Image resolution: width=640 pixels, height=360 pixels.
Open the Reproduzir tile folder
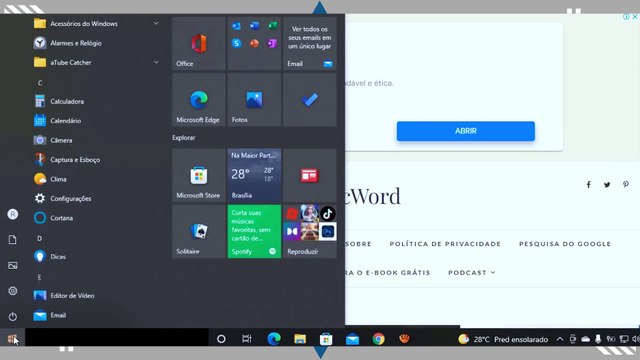coord(310,231)
